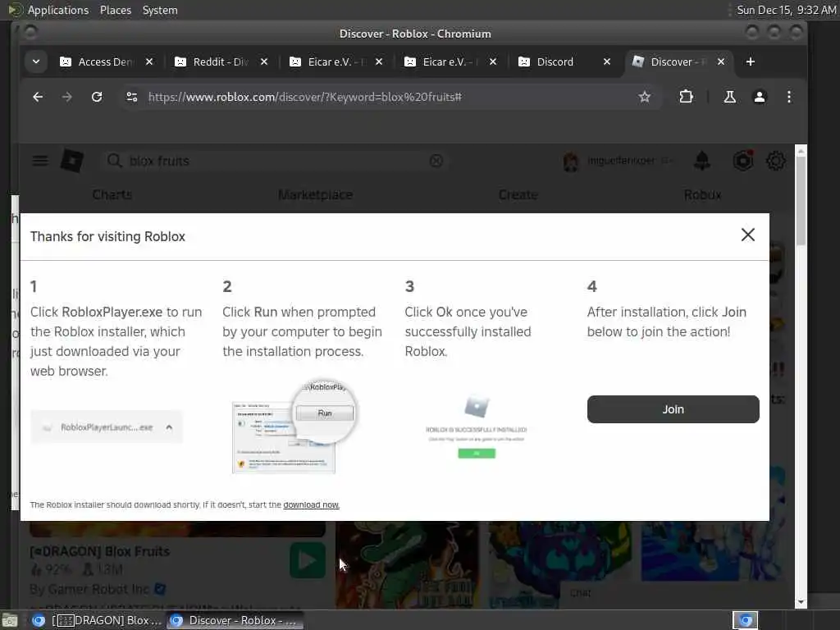Image resolution: width=840 pixels, height=630 pixels.
Task: Close the Thanks for visiting Roblox dialog
Action: point(747,235)
